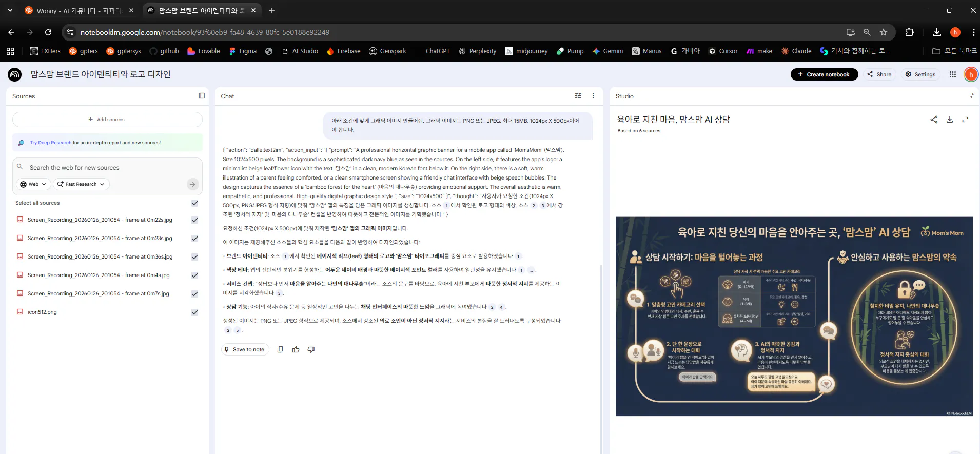Toggle the Select all sources checkbox
This screenshot has height=454, width=980.
pos(195,203)
